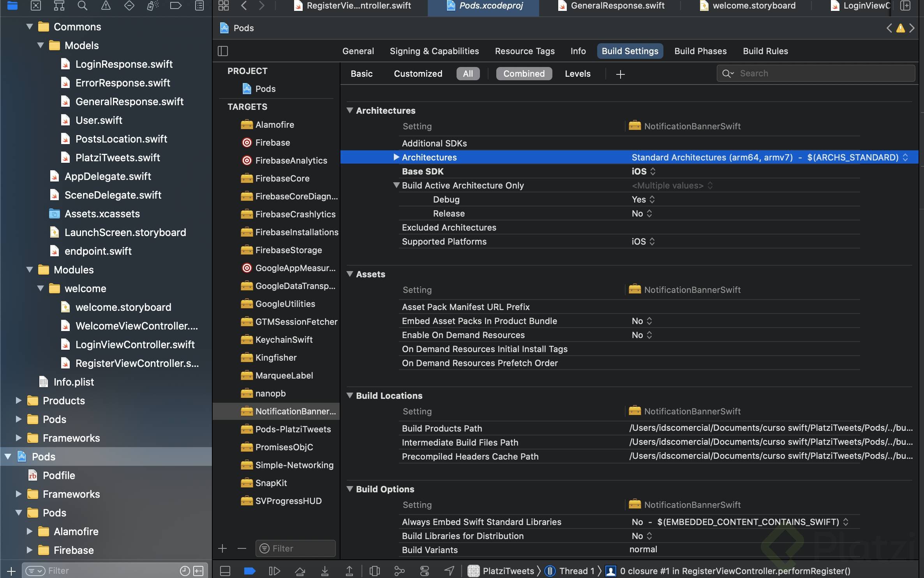
Task: Click the debugger Step over icon
Action: pos(300,571)
